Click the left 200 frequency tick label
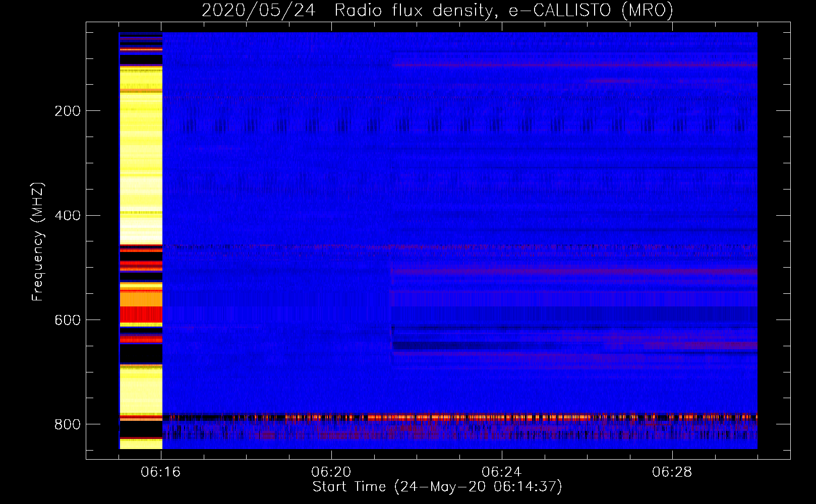The height and width of the screenshot is (504, 816). pos(67,111)
